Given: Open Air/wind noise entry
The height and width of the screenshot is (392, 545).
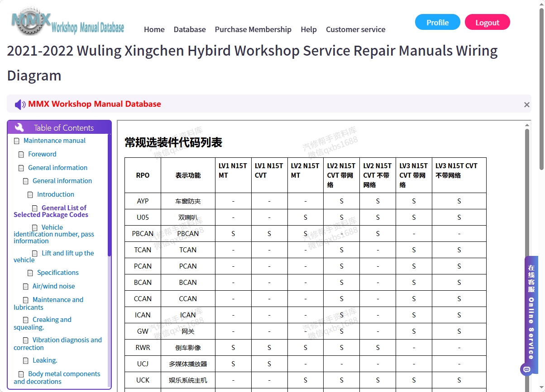Looking at the screenshot, I should pos(53,286).
